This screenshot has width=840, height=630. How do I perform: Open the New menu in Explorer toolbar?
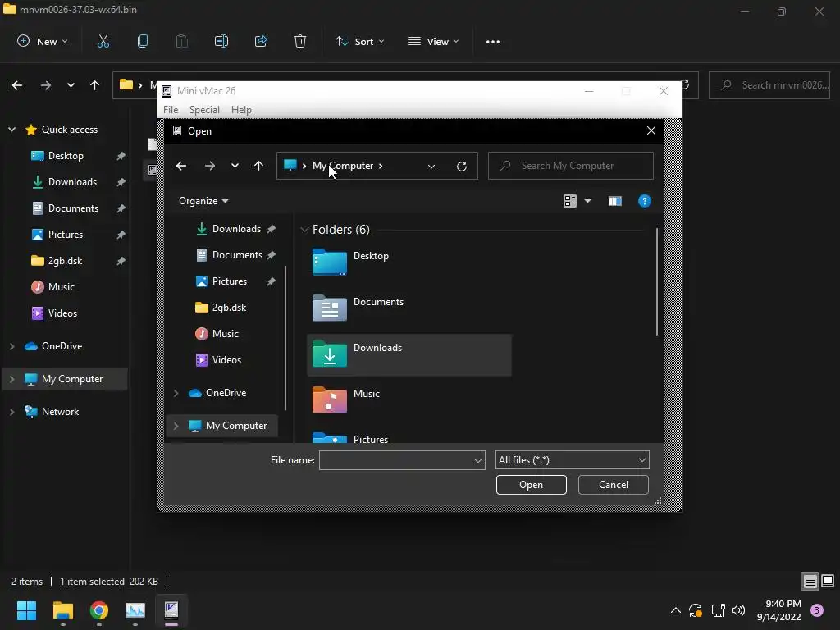43,41
